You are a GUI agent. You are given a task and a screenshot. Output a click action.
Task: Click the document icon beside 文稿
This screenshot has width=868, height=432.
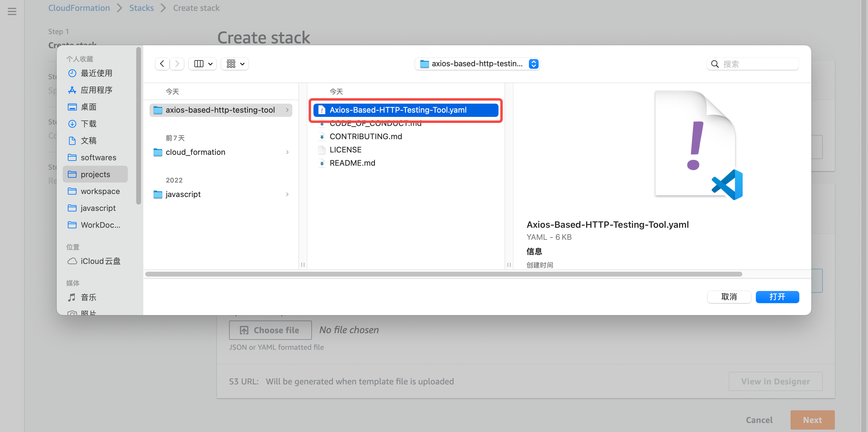72,140
